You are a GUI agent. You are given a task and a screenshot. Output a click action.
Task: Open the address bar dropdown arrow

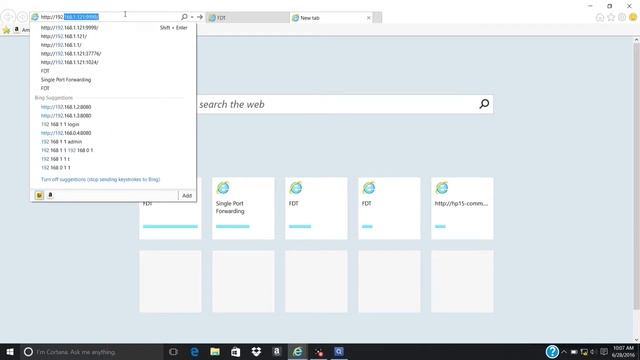pos(192,17)
